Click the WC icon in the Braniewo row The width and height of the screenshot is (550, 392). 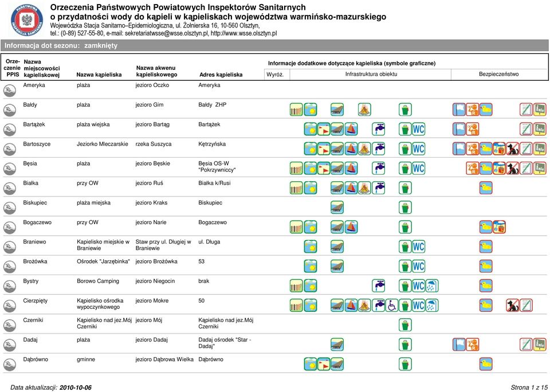point(418,246)
